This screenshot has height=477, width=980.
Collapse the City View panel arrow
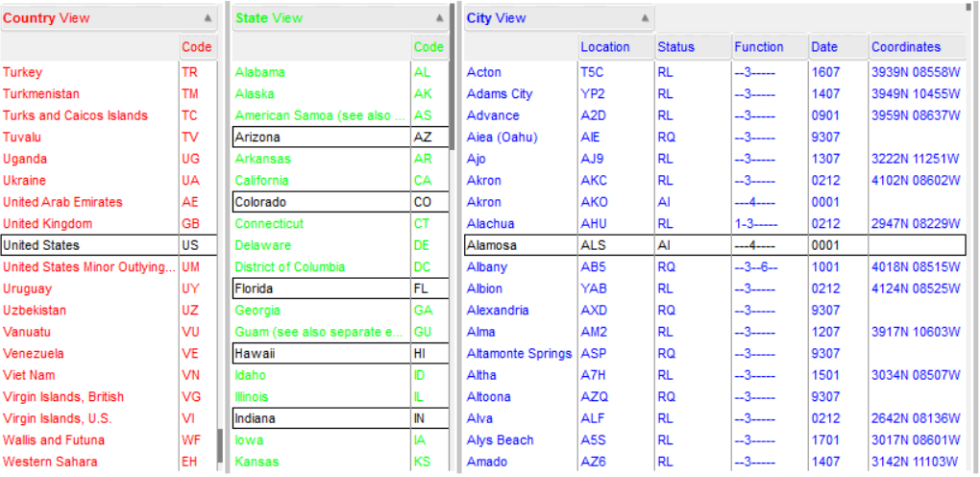[x=645, y=18]
